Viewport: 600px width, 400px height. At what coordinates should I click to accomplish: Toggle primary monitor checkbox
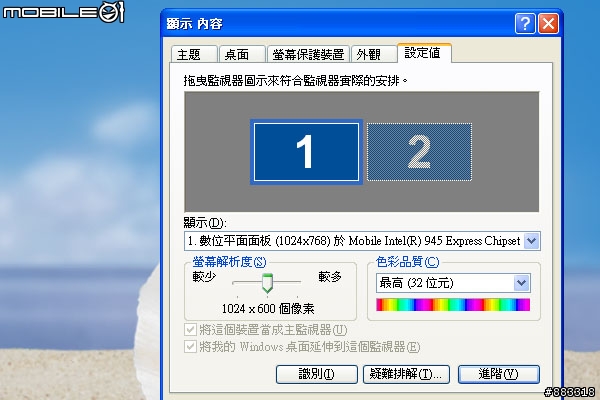pos(190,330)
